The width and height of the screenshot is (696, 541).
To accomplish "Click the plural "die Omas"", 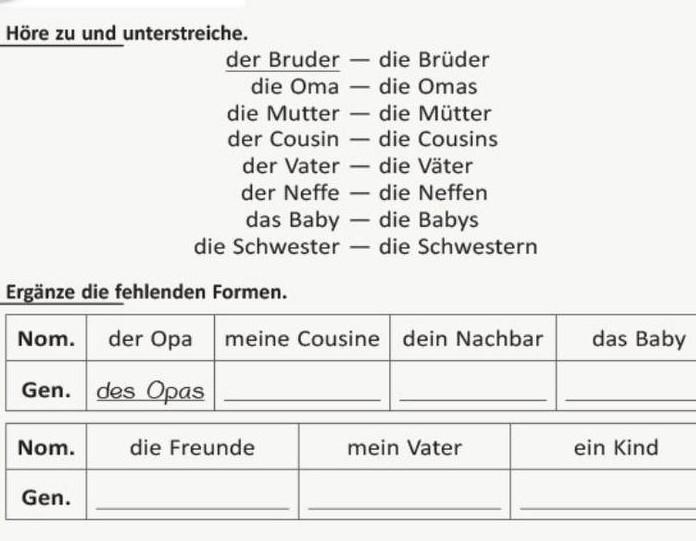I will [x=427, y=87].
